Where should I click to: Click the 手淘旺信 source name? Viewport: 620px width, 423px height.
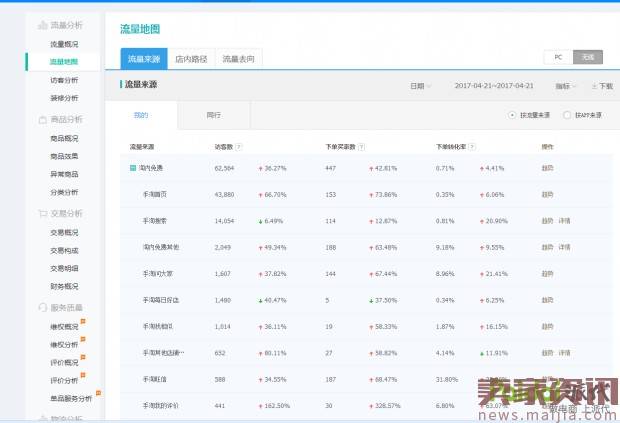pyautogui.click(x=155, y=380)
